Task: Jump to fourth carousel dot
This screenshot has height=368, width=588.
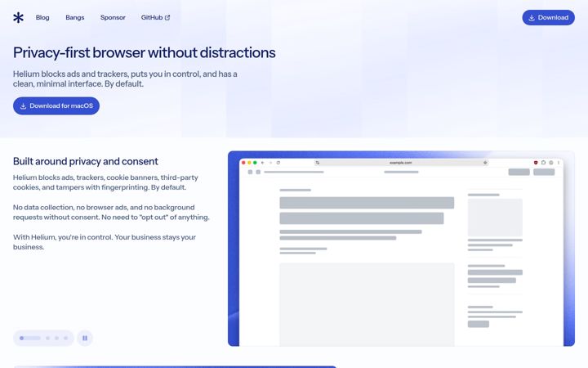Action: [65, 338]
